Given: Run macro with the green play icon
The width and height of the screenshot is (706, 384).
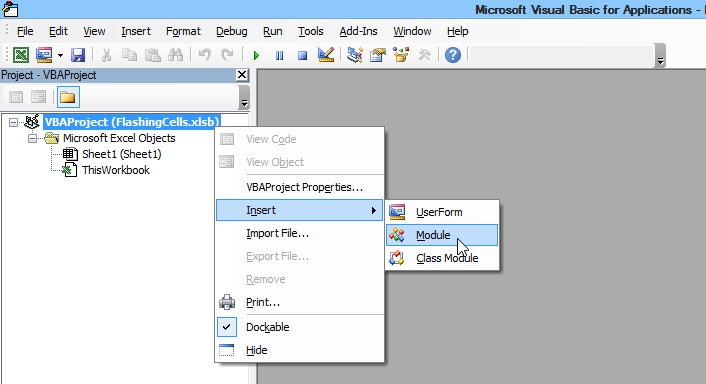Looking at the screenshot, I should click(256, 55).
